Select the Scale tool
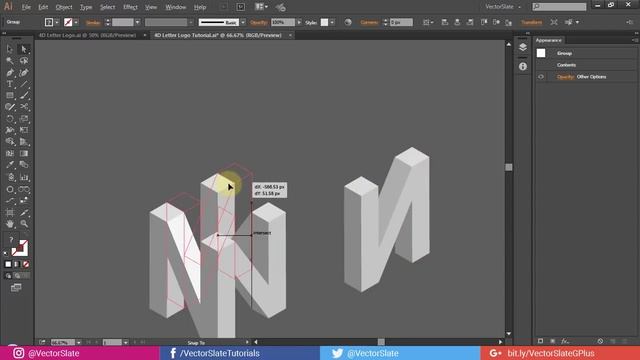Image resolution: width=640 pixels, height=360 pixels. tap(24, 119)
